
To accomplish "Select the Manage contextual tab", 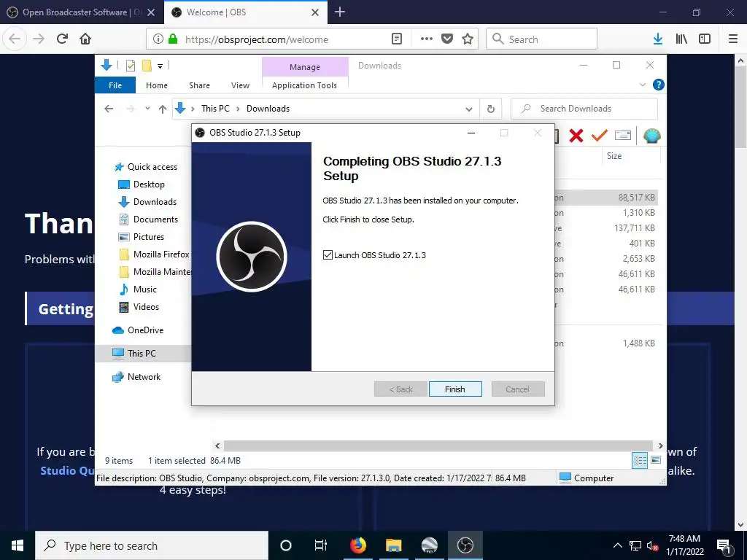I will click(x=305, y=67).
